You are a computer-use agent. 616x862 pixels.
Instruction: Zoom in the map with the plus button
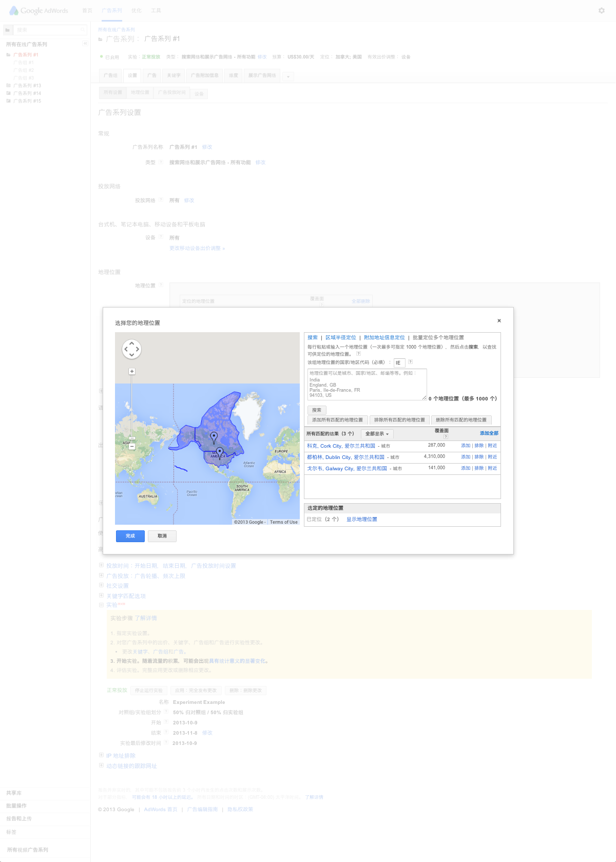click(x=132, y=371)
